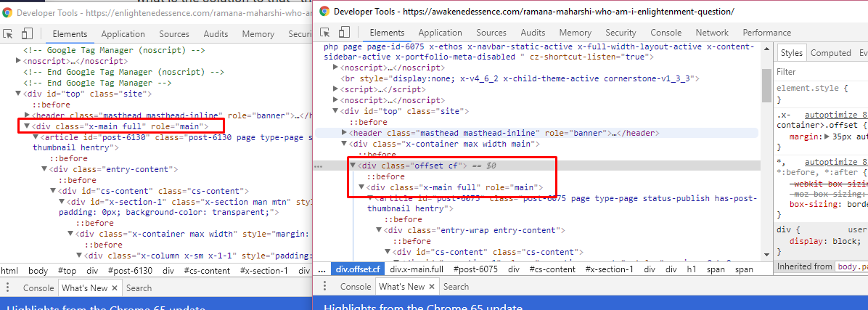Collapse div class="x-main full" in left window
868x310 pixels.
click(27, 126)
